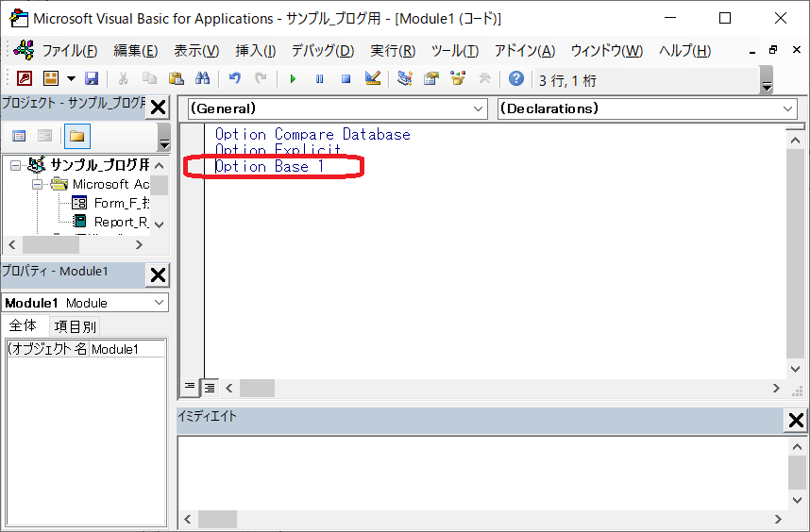Open project panel toolbar overflow arrow
Screen dimensions: 810x532
(163, 137)
